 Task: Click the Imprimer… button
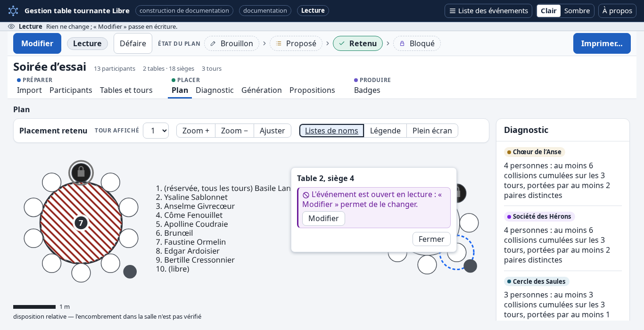point(602,43)
